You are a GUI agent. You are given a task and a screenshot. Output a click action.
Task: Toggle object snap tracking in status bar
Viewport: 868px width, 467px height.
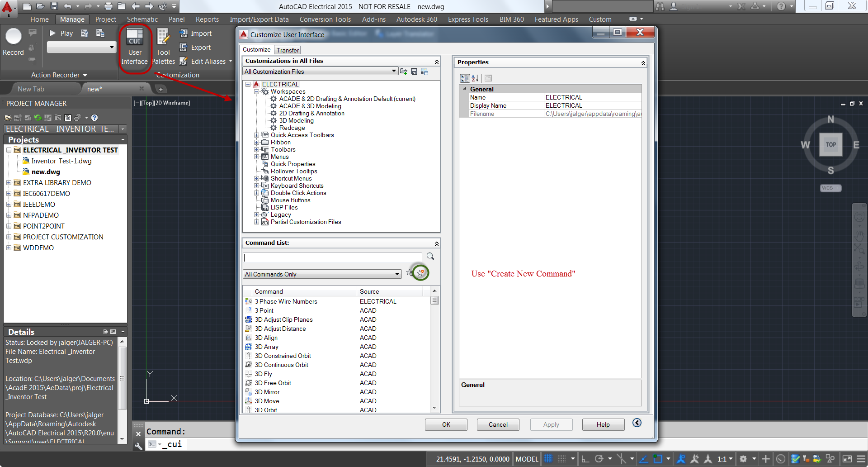click(x=644, y=459)
